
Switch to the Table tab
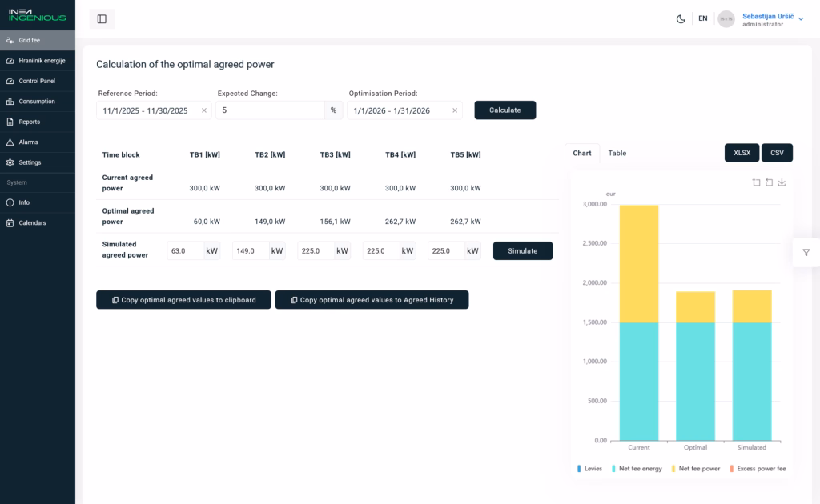(x=617, y=153)
